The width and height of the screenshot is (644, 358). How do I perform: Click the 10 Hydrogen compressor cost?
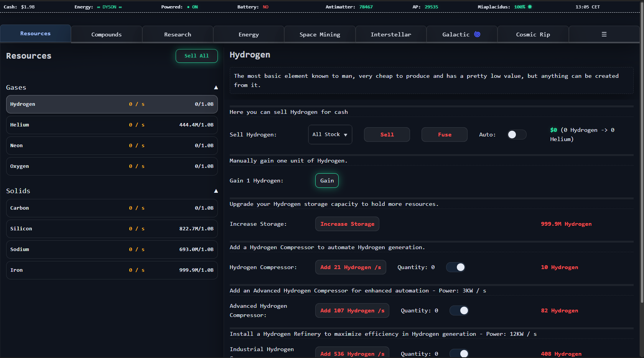pos(559,267)
